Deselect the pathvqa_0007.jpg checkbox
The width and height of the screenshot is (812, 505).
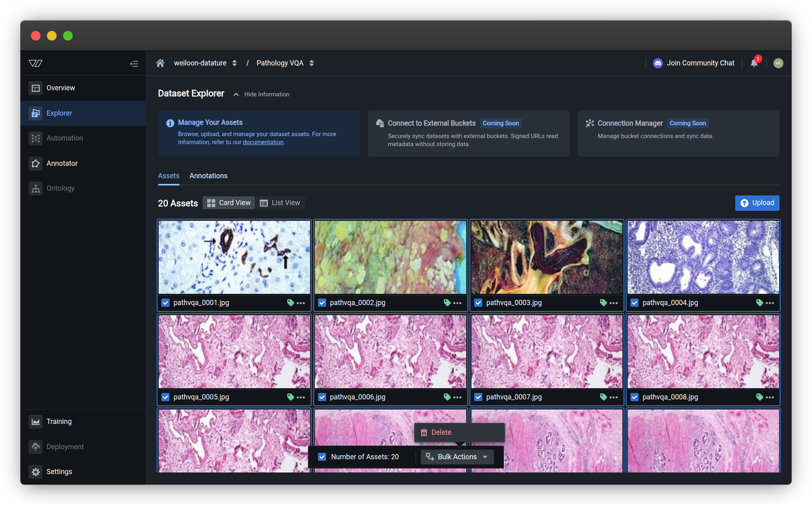(x=478, y=397)
